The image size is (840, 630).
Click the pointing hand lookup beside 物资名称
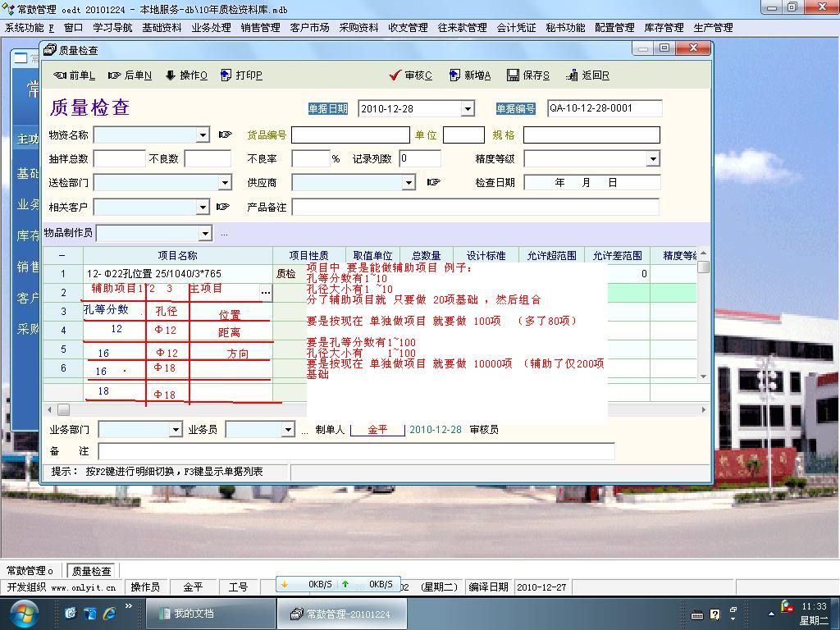pyautogui.click(x=226, y=135)
